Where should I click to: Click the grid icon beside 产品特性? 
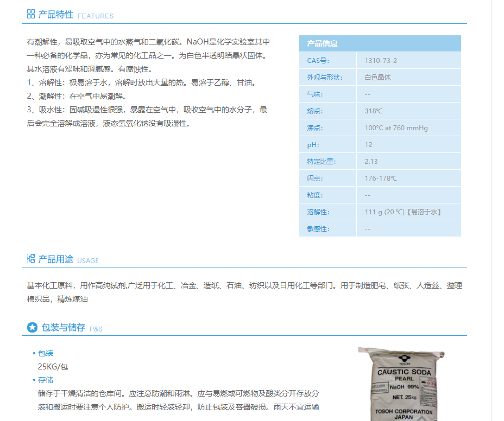31,14
